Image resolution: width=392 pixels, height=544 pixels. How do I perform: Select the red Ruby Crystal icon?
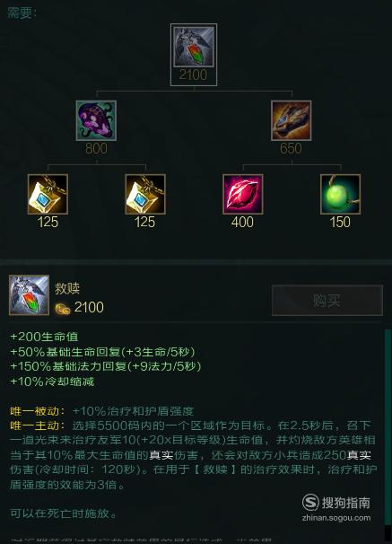242,194
